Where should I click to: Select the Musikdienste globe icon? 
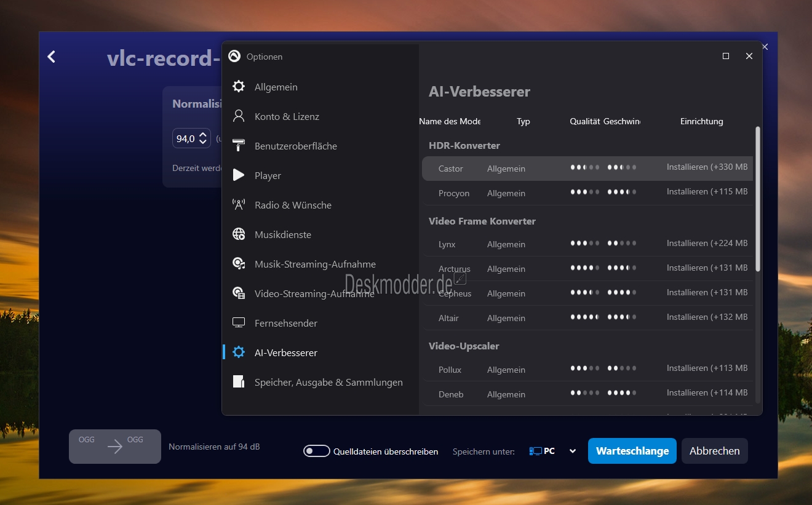coord(239,234)
